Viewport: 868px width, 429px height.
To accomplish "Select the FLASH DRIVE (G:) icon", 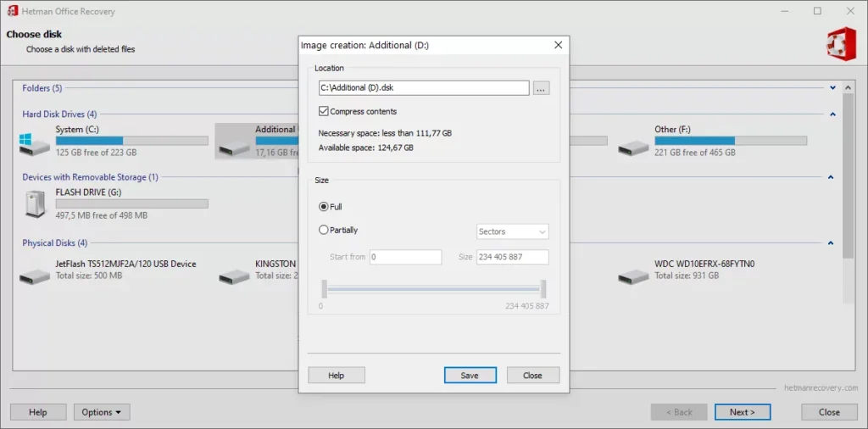I will 35,203.
